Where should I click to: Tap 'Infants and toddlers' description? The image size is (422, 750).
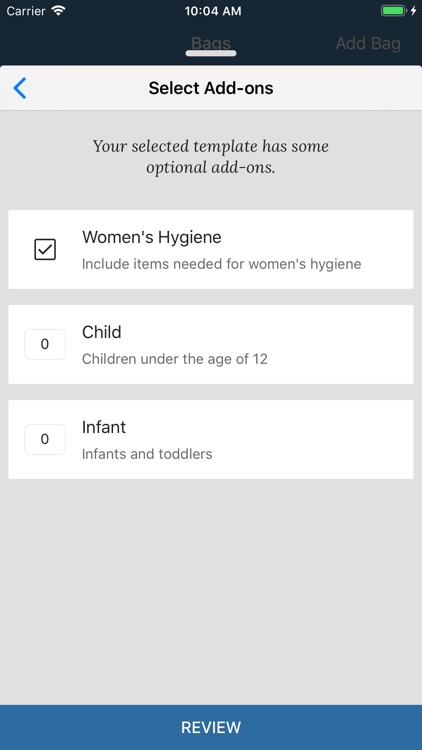(147, 454)
